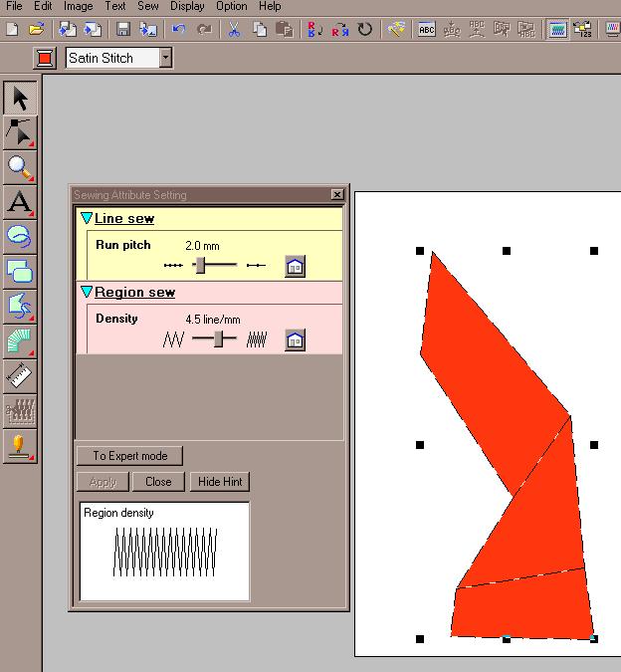Undo the last action

tap(178, 30)
